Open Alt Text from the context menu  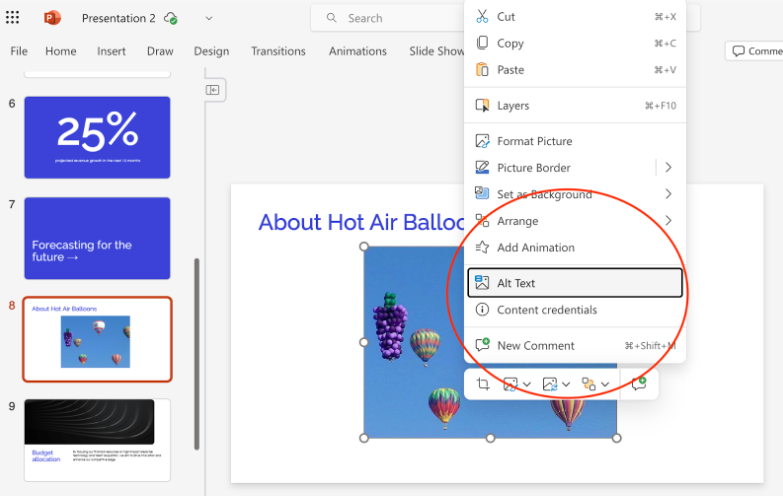pyautogui.click(x=575, y=283)
